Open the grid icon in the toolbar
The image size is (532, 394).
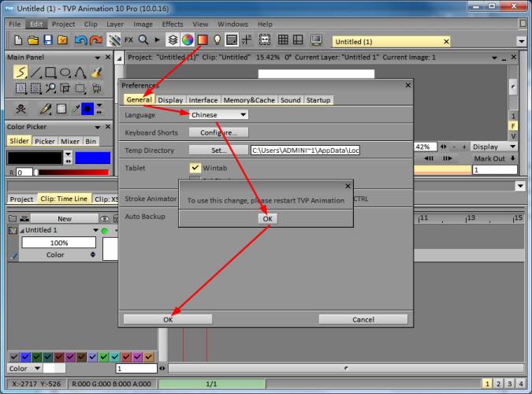coord(283,40)
